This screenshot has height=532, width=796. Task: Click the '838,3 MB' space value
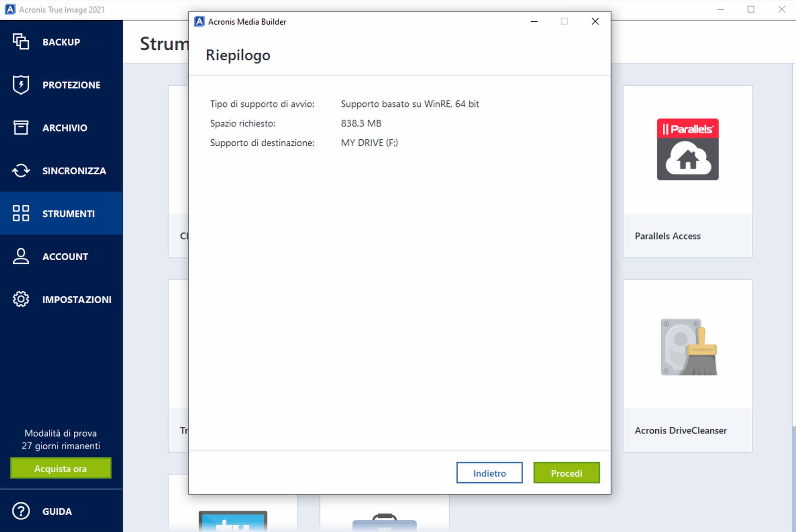tap(361, 123)
